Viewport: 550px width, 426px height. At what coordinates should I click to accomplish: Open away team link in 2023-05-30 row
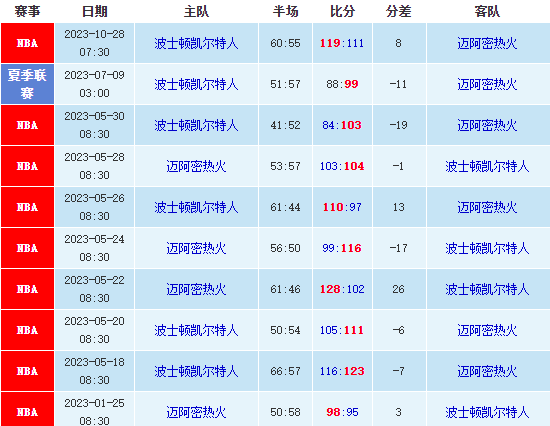point(487,126)
